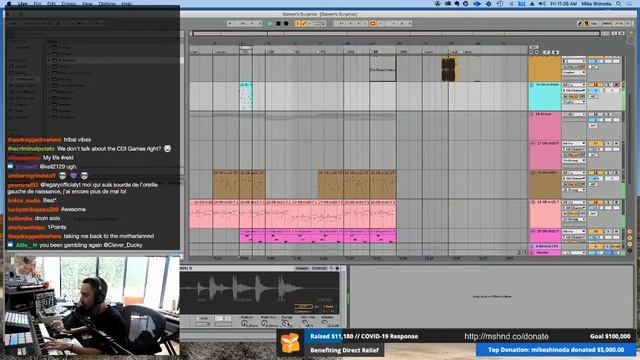Select Max for Live browser category
The width and height of the screenshot is (640, 360).
click(x=24, y=98)
